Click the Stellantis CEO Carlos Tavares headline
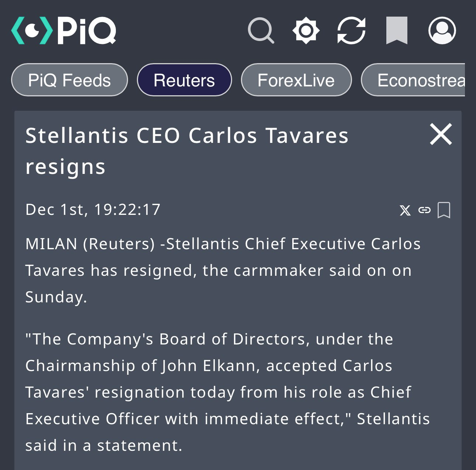The height and width of the screenshot is (470, 476). [187, 151]
